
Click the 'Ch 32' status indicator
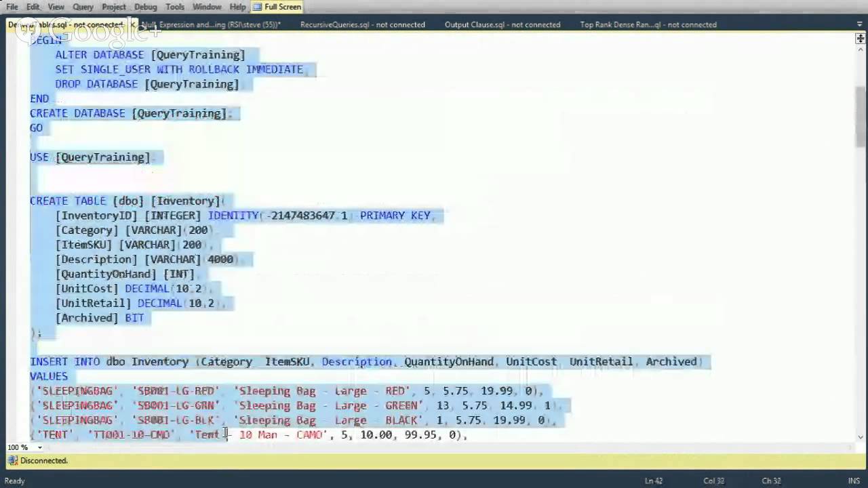pos(771,481)
